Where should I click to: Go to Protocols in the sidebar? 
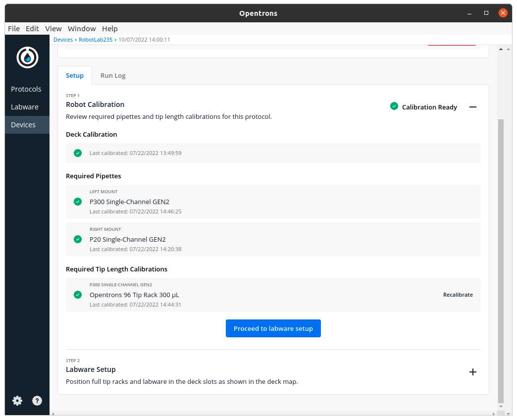26,89
